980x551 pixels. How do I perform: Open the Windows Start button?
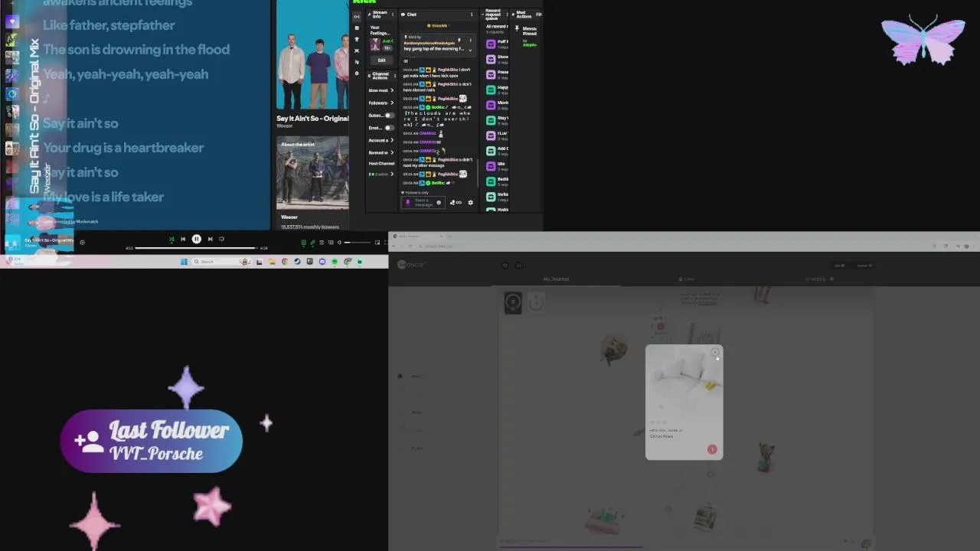184,262
